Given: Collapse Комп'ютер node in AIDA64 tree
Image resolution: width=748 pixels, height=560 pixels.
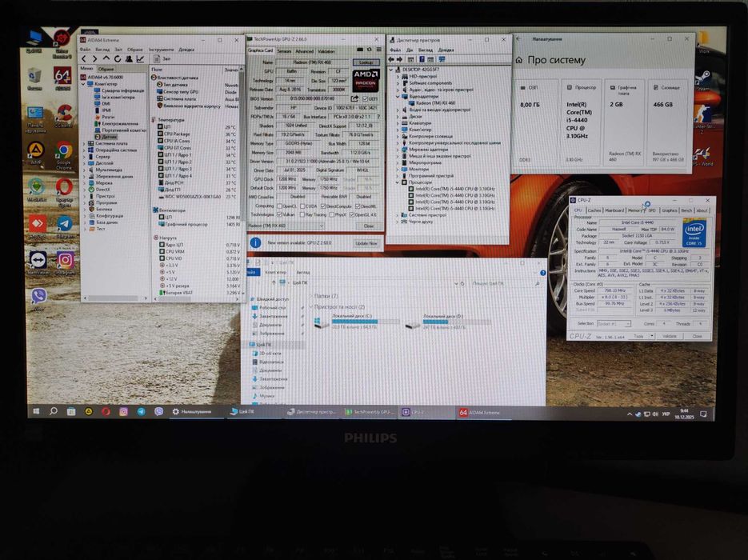Looking at the screenshot, I should tap(85, 84).
